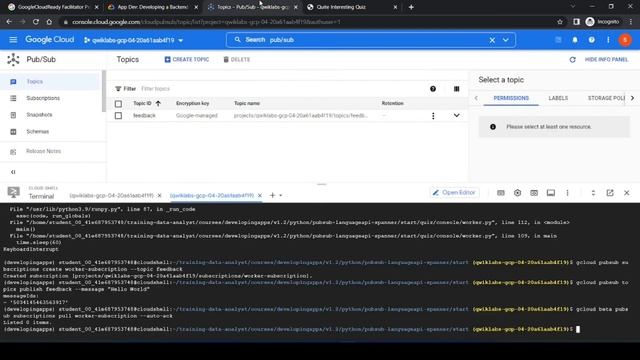Click the Delete button
This screenshot has height=360, width=640.
237,60
